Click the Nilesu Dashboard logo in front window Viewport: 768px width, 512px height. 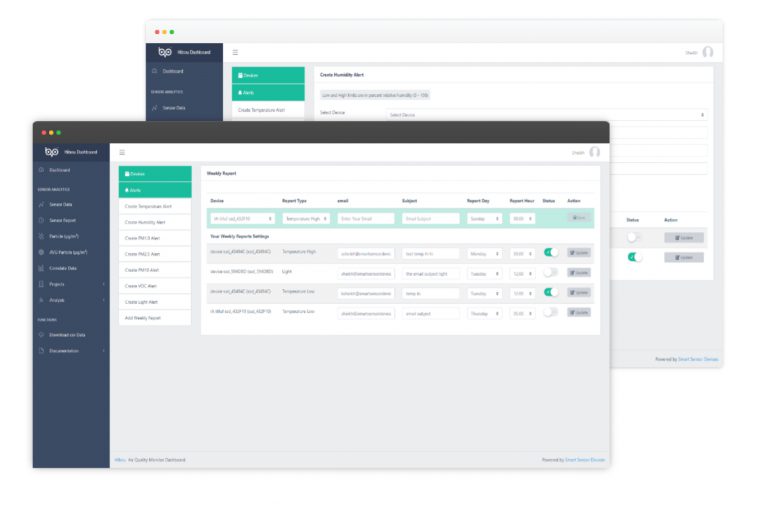click(x=53, y=152)
